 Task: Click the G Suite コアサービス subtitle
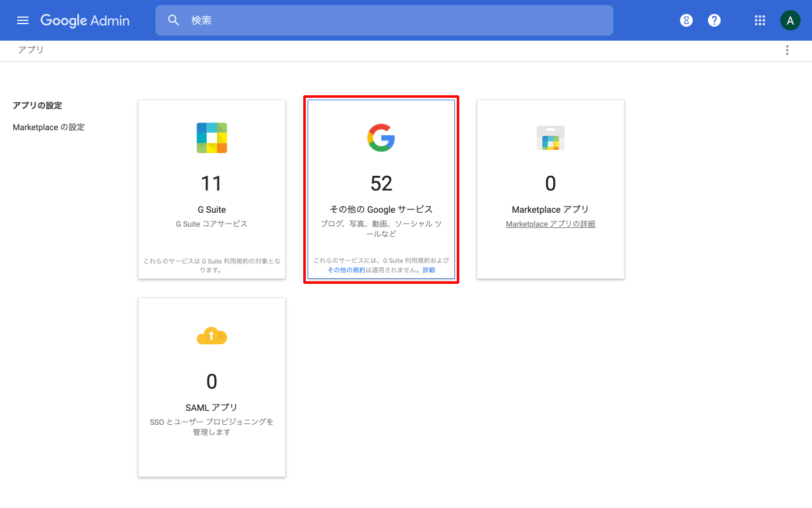point(212,224)
